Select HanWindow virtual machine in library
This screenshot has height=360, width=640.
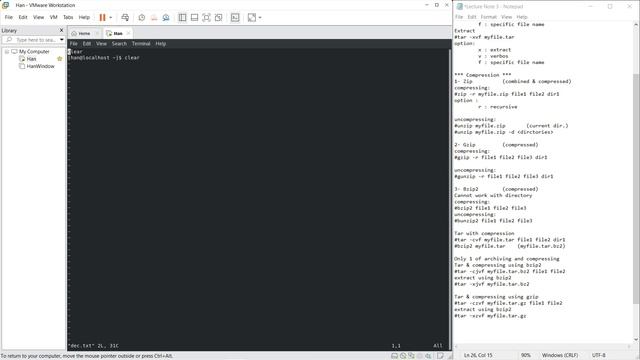tap(40, 66)
